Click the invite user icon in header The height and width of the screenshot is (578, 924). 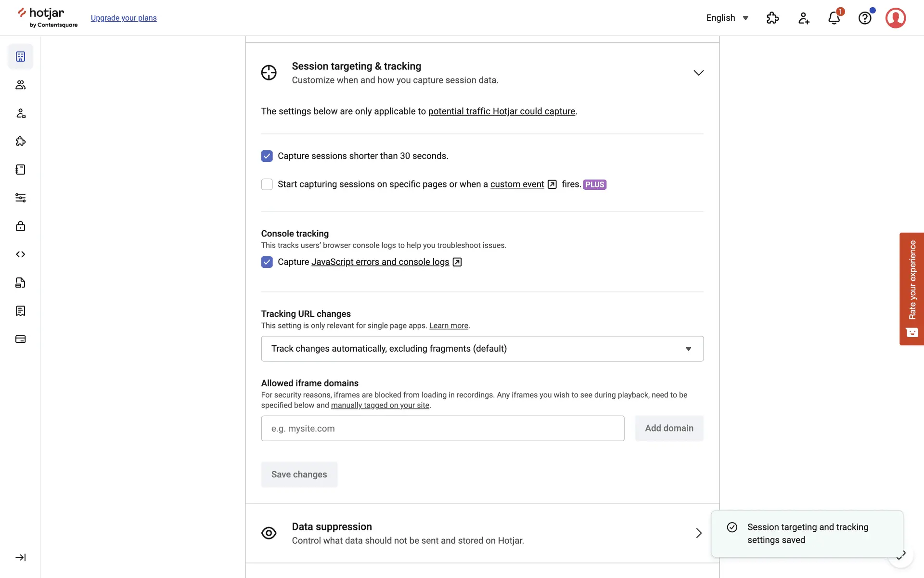pyautogui.click(x=803, y=18)
